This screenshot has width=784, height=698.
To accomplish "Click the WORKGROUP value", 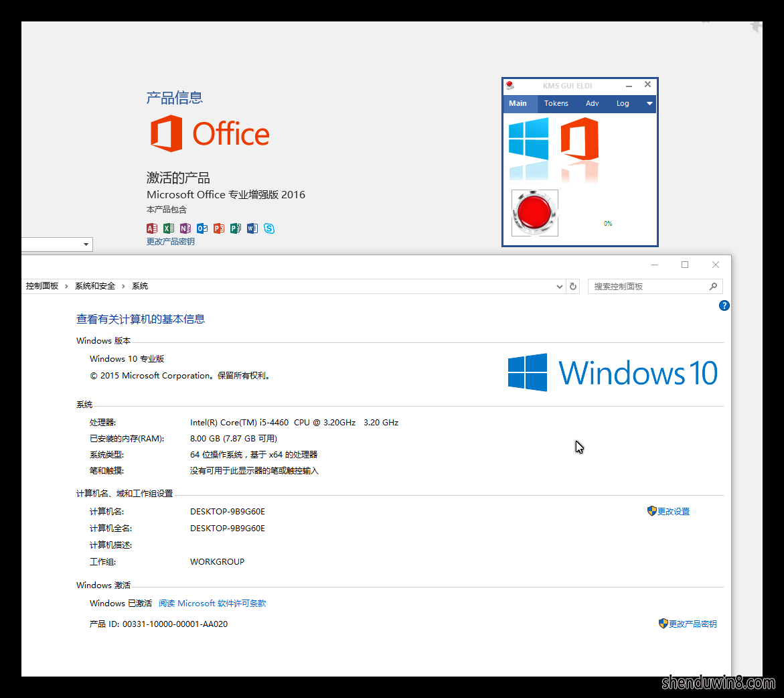I will [217, 562].
